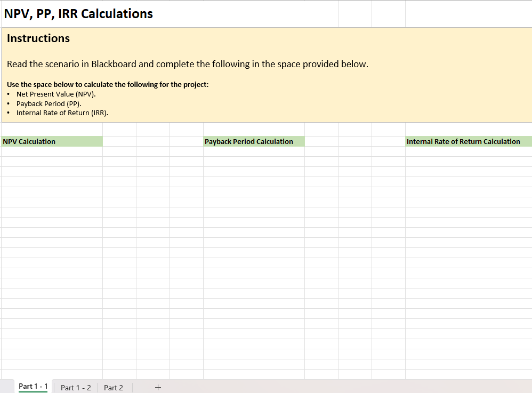Switch to the "Part 1 - 2" sheet tab
The width and height of the screenshot is (532, 393).
[x=75, y=387]
